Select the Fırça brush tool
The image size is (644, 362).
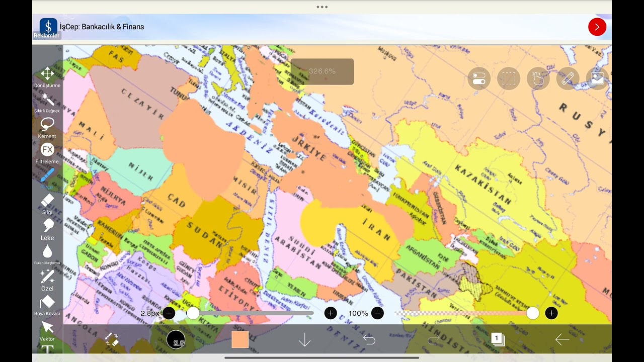47,178
